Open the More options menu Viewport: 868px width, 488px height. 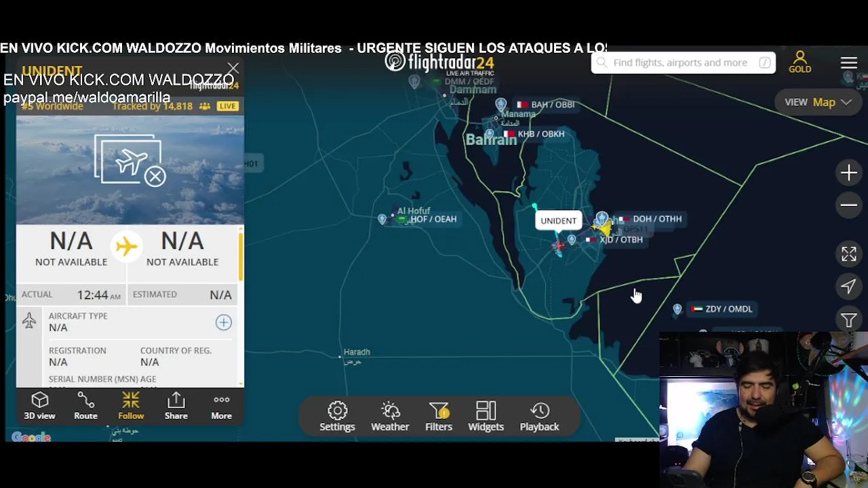pos(221,406)
